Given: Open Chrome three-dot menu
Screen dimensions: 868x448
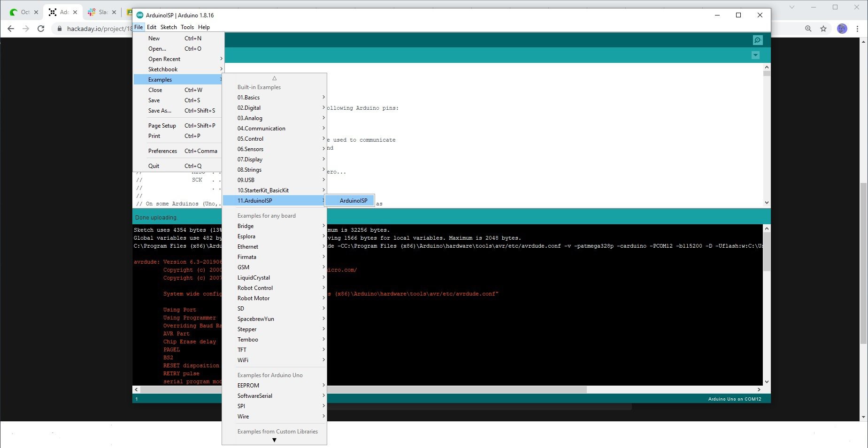Looking at the screenshot, I should coord(857,29).
